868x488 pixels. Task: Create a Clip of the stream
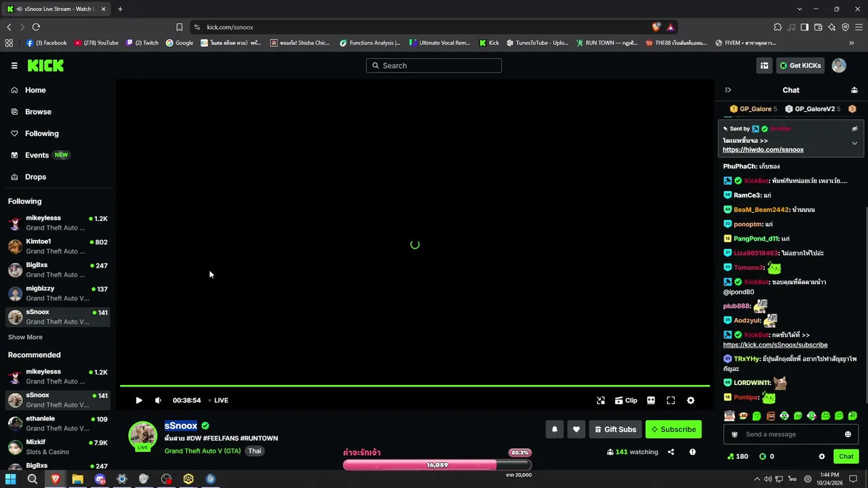tap(626, 401)
